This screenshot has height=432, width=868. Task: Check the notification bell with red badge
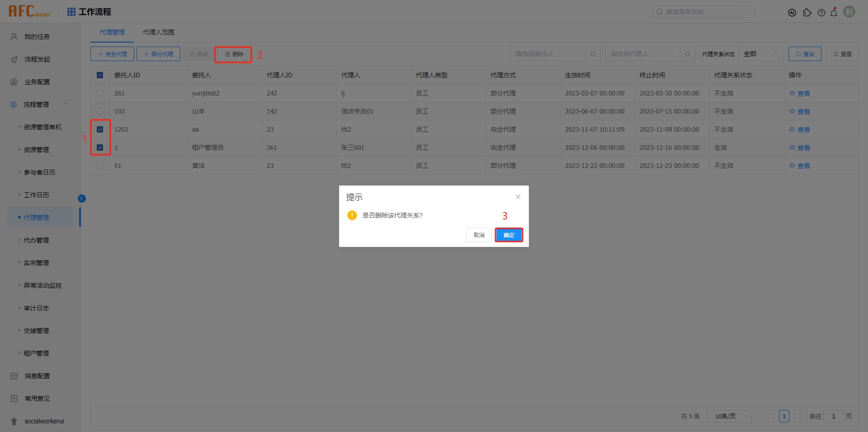[x=834, y=12]
